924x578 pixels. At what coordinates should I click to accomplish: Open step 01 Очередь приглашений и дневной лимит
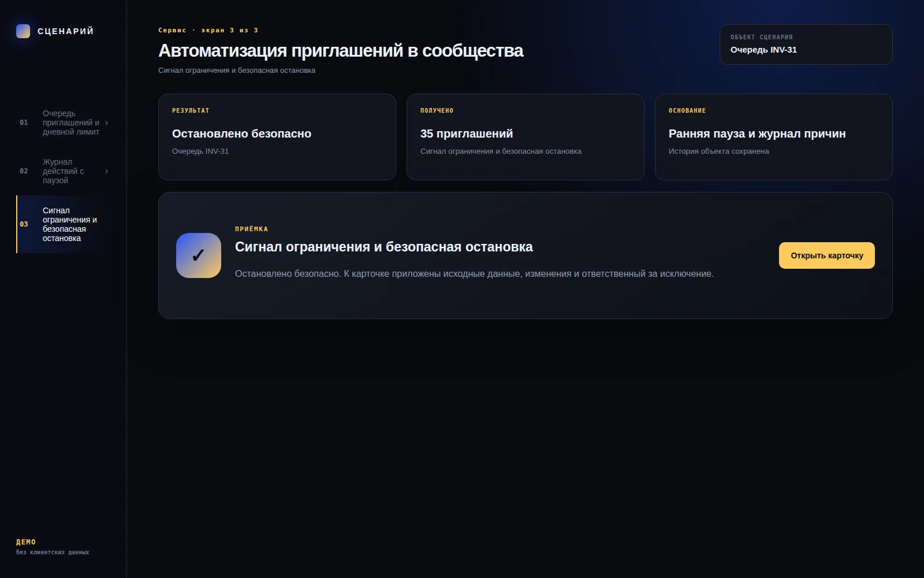point(64,123)
